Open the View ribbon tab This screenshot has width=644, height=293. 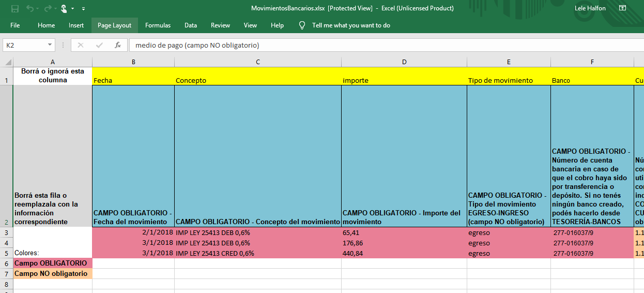tap(250, 25)
